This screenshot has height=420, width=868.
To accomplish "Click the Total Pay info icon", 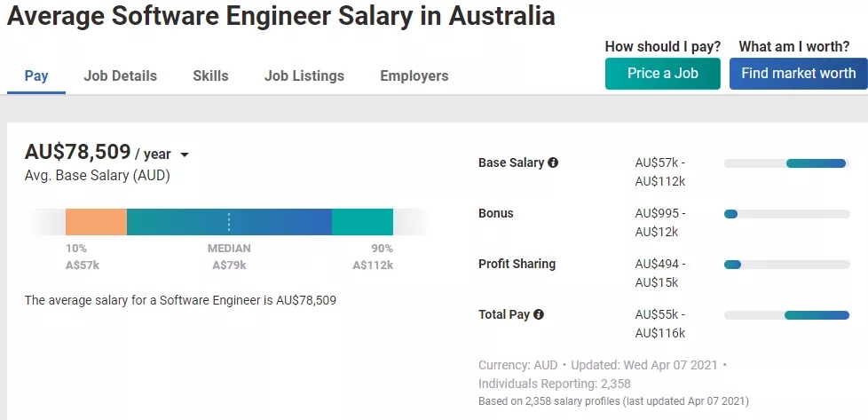I will 539,314.
